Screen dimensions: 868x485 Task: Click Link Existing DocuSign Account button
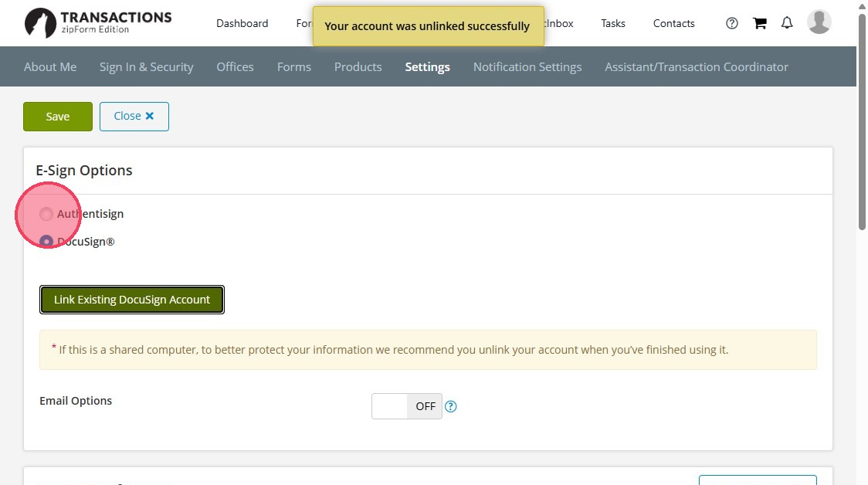132,300
